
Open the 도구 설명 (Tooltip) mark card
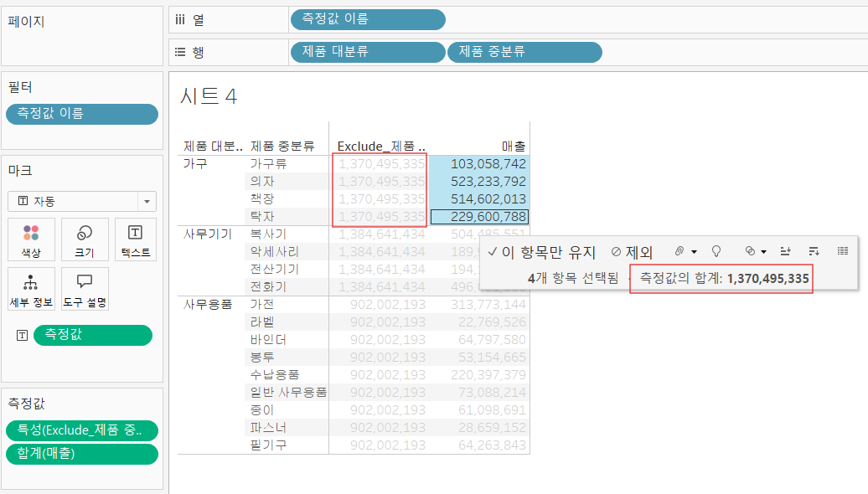tap(85, 288)
